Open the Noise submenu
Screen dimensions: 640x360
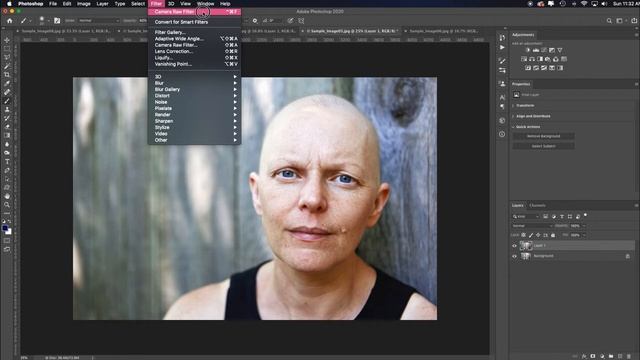coord(194,102)
